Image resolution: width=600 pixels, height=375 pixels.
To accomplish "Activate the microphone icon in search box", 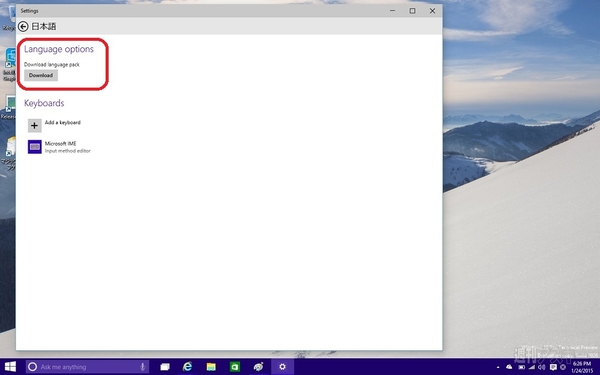I will (142, 367).
